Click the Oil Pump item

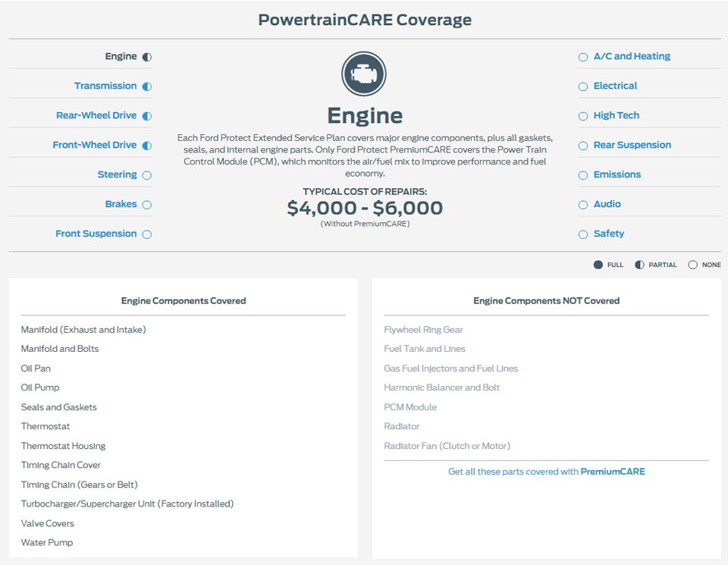pyautogui.click(x=40, y=388)
